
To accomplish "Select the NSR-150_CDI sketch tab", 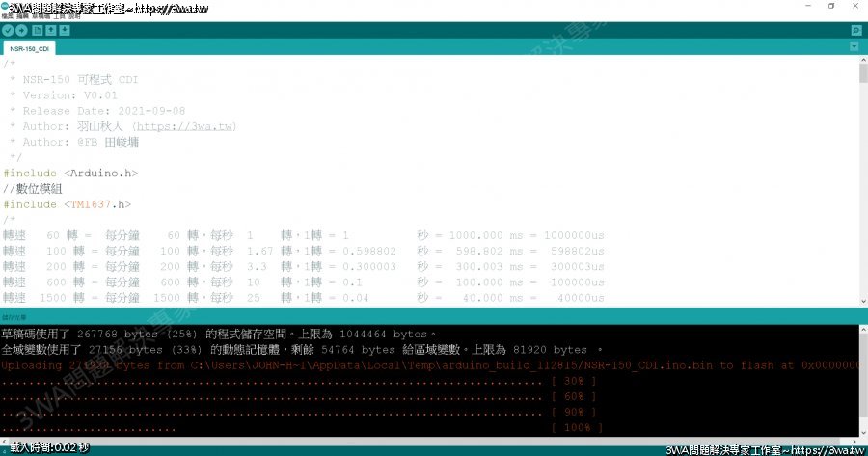I will coord(30,47).
